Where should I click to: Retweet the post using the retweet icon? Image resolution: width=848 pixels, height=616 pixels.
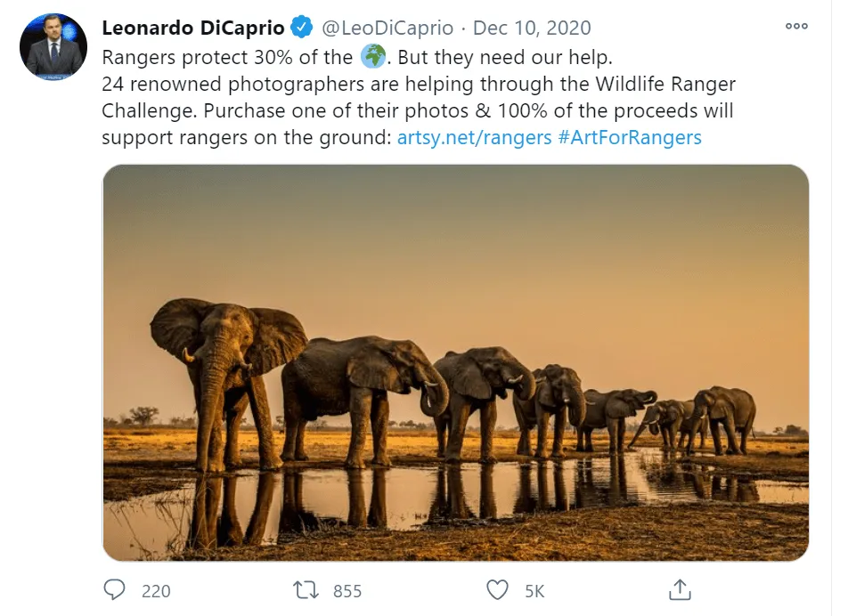pos(306,589)
